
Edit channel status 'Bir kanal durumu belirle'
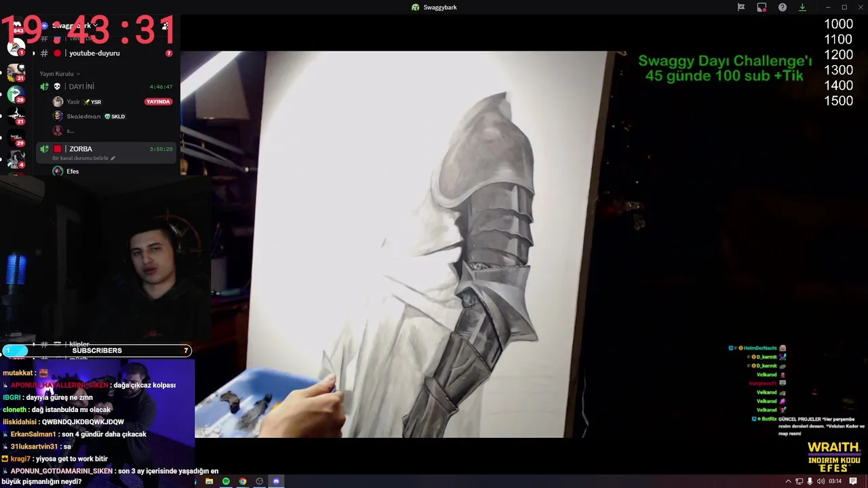81,158
